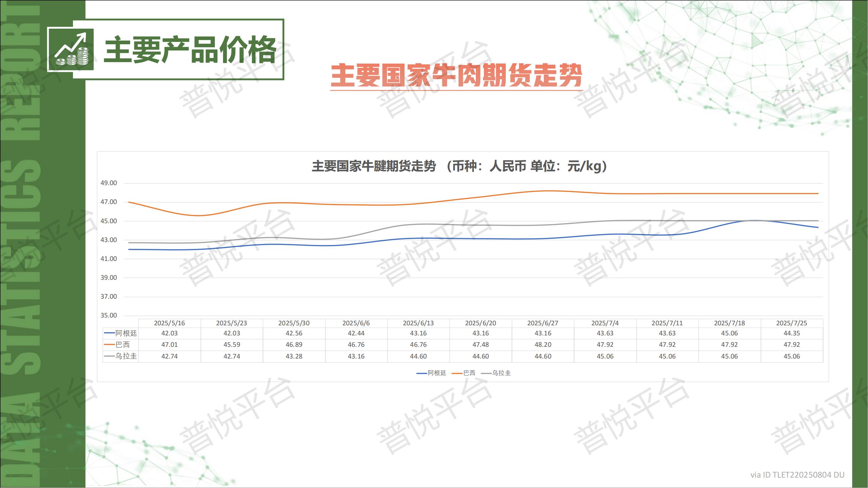Click the 阿根廷 blue legend marker below chart
Image resolution: width=868 pixels, height=488 pixels.
422,373
